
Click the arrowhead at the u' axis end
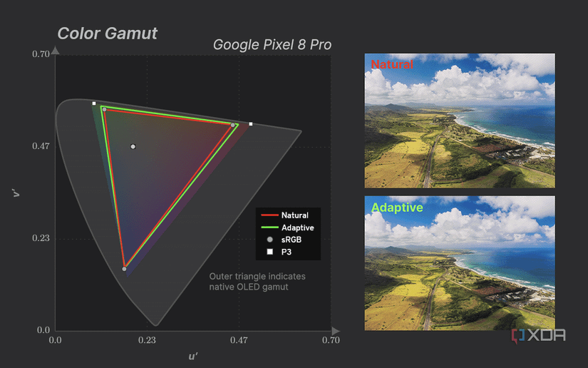click(x=336, y=331)
